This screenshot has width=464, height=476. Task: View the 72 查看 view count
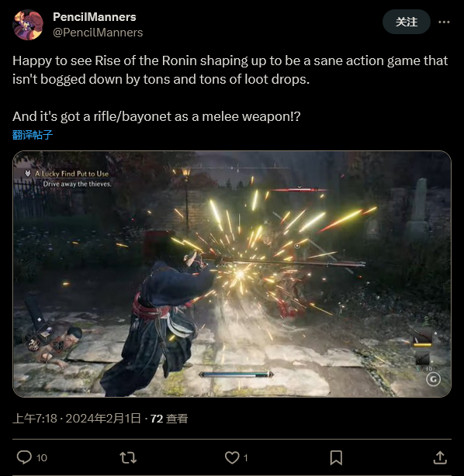point(169,419)
